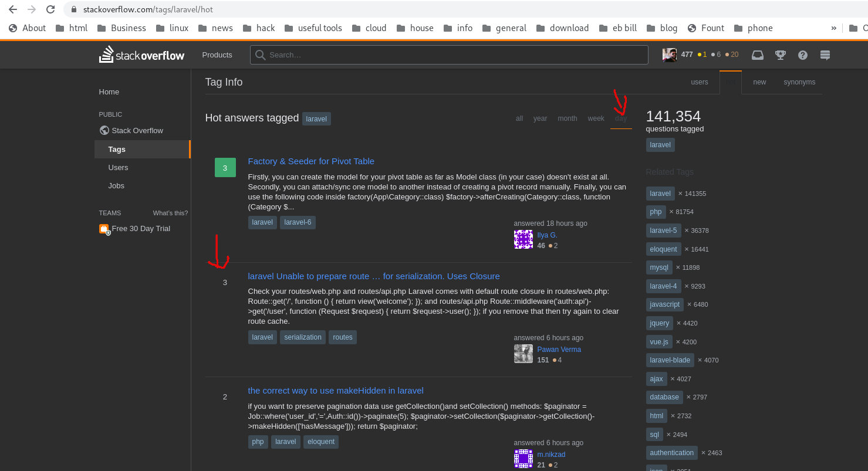The image size is (868, 471).
Task: Click the Stack Overflow logo
Action: click(141, 55)
